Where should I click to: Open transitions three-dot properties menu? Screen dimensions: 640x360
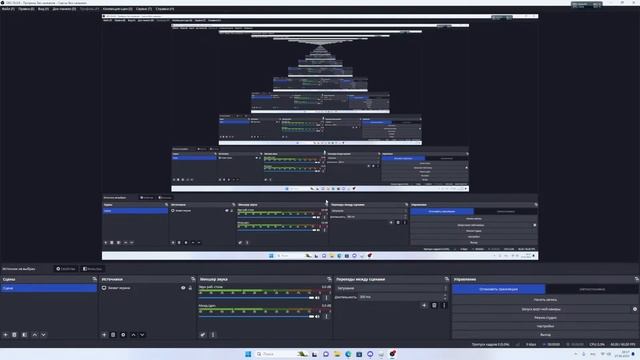pos(444,305)
